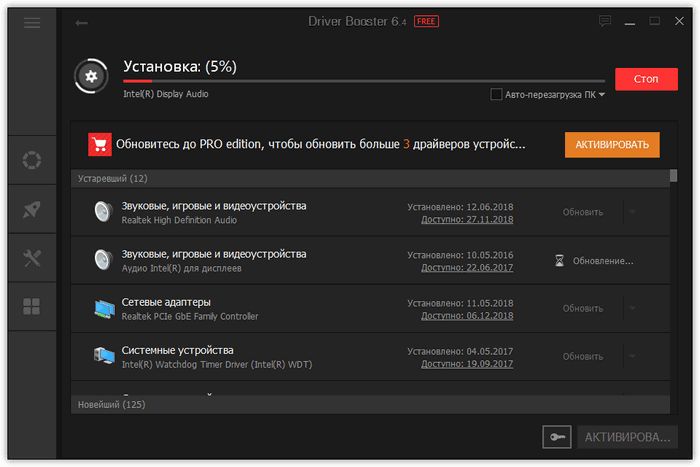
Task: Toggle the Авто-перезагрузка ПК checkbox
Action: (x=496, y=94)
